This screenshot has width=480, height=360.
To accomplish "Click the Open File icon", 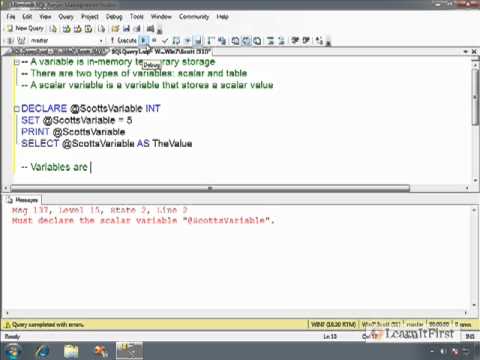I will (115, 29).
